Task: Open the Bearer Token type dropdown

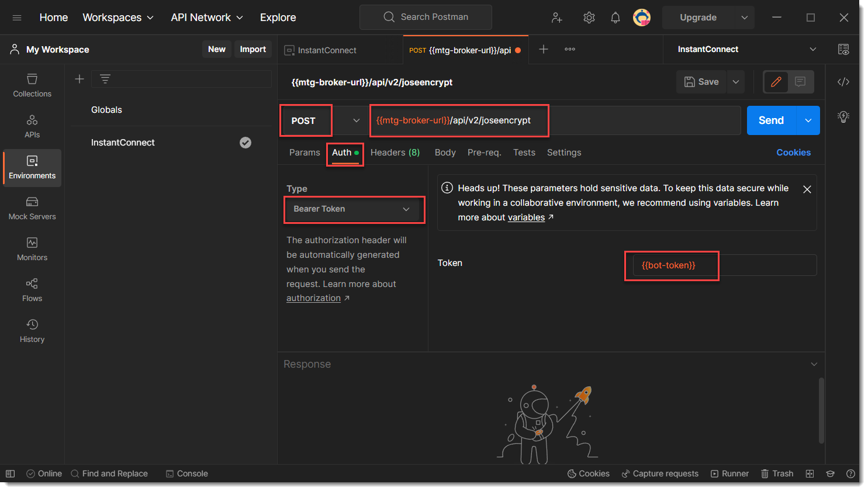Action: point(352,209)
